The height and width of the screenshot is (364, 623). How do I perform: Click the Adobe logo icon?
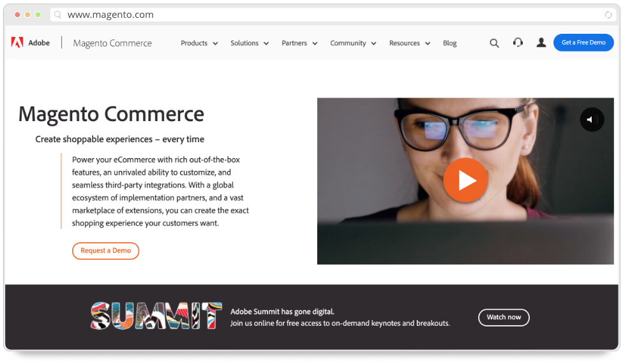click(x=17, y=43)
